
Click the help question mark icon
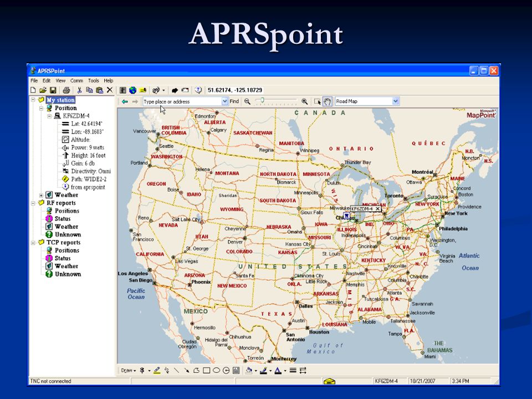point(198,90)
